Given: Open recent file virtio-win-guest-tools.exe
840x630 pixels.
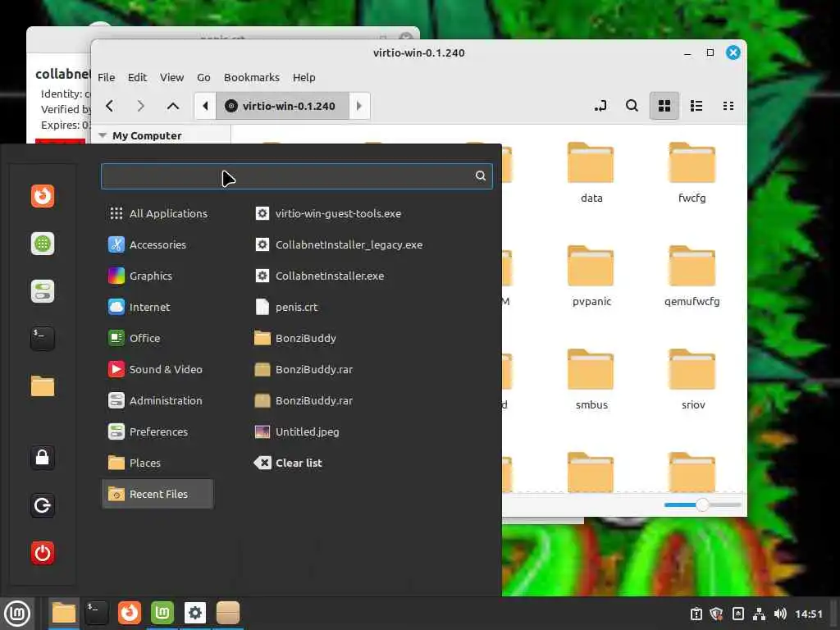Looking at the screenshot, I should click(x=328, y=214).
